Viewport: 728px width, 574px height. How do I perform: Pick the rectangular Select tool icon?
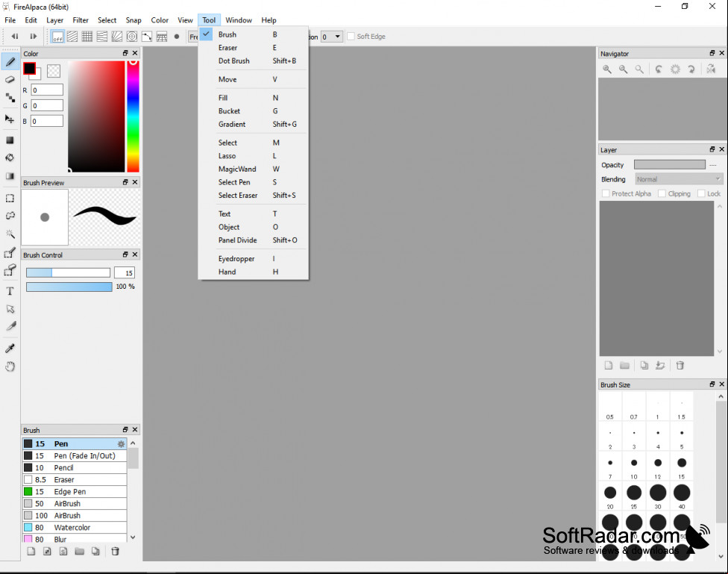(10, 199)
